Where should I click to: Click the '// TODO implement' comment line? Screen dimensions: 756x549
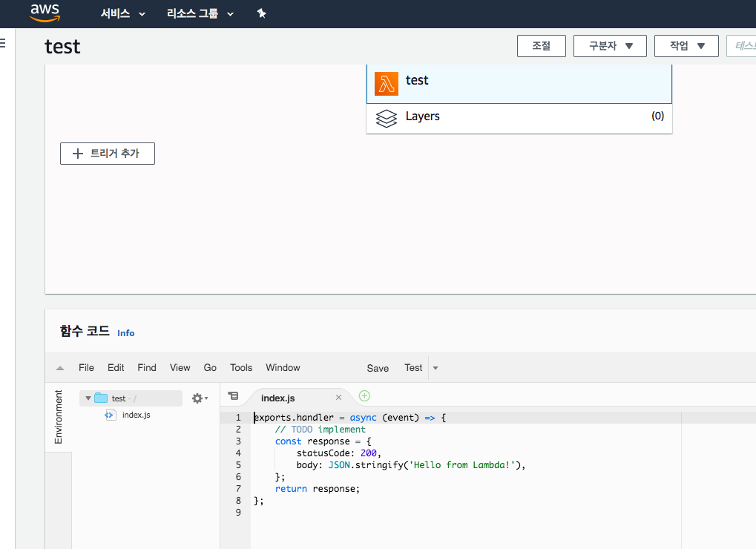pos(321,430)
